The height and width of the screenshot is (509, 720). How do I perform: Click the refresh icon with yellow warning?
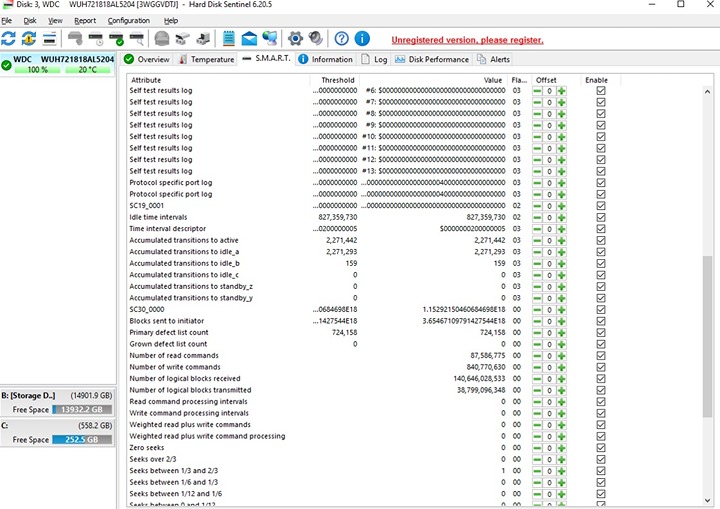pyautogui.click(x=29, y=39)
